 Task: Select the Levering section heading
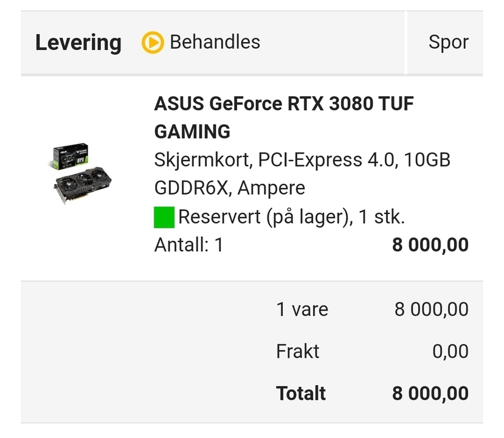(78, 43)
